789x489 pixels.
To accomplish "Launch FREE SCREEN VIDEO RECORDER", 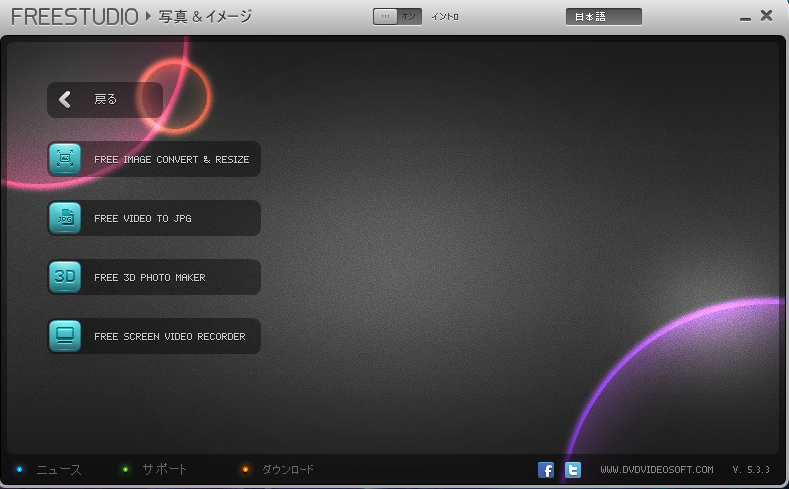I will point(154,336).
